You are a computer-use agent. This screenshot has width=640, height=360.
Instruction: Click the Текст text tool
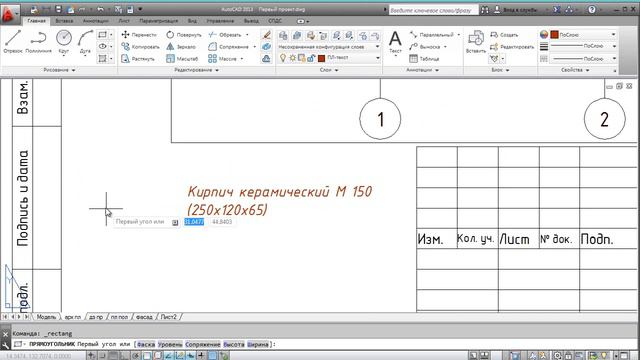[x=395, y=42]
